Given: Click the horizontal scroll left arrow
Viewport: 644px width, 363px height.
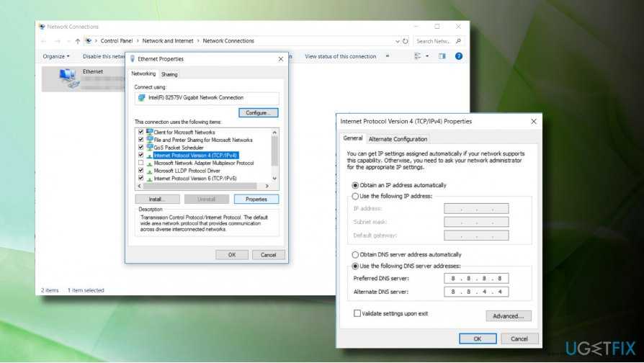Looking at the screenshot, I should [139, 186].
